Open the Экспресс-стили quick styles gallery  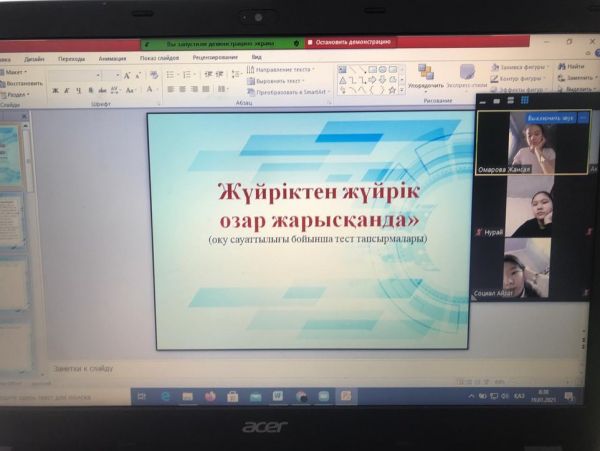click(x=467, y=78)
